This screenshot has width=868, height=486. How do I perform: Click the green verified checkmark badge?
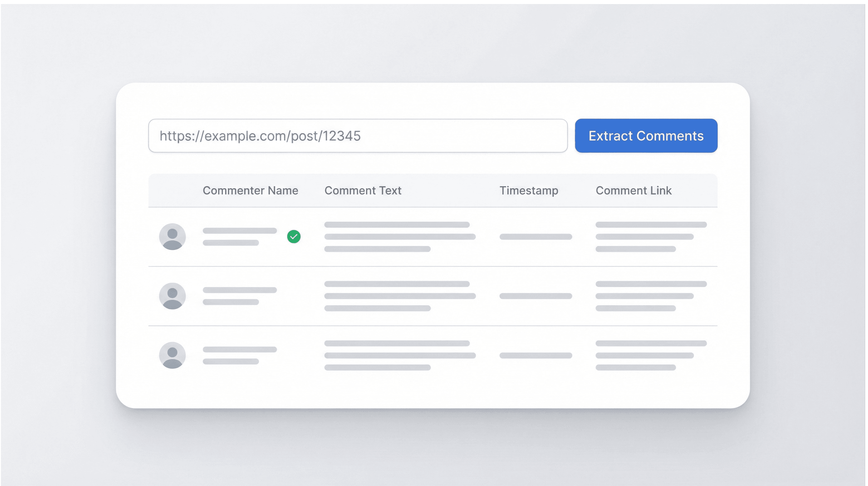point(294,236)
